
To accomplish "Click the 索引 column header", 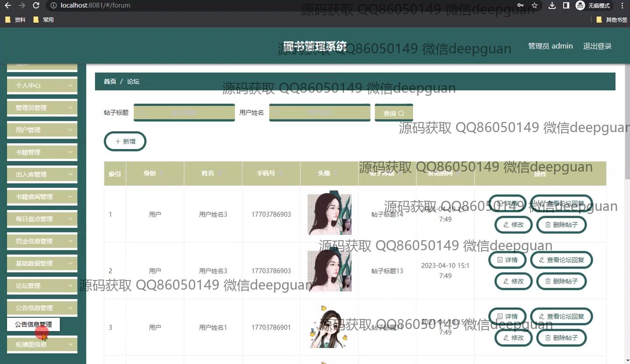I will [x=115, y=174].
